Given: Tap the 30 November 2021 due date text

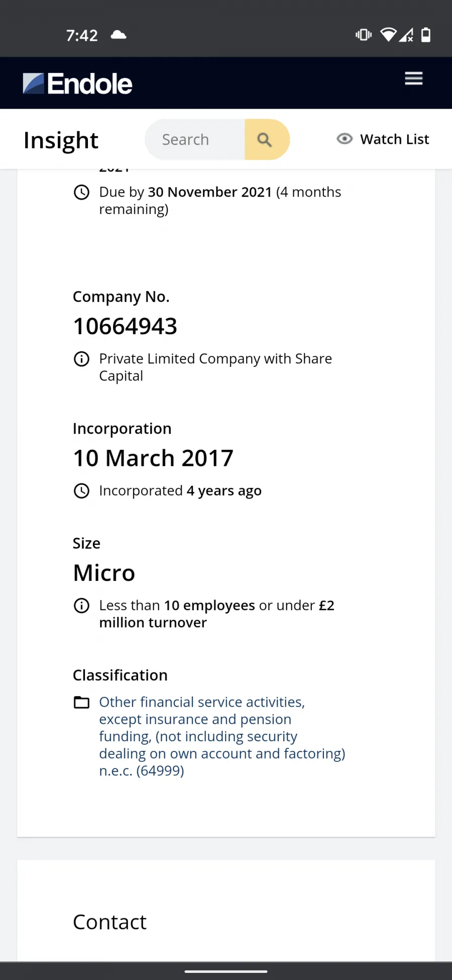Looking at the screenshot, I should pyautogui.click(x=210, y=192).
